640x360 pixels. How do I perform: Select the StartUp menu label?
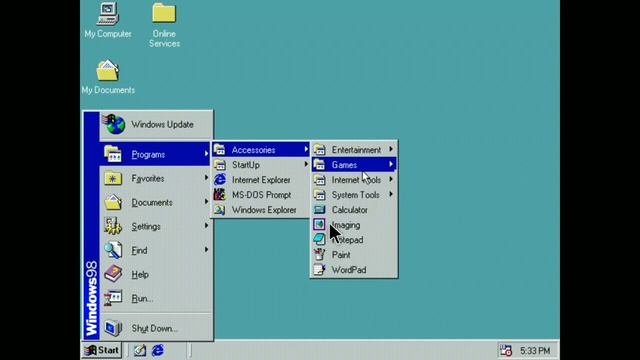[x=246, y=165]
